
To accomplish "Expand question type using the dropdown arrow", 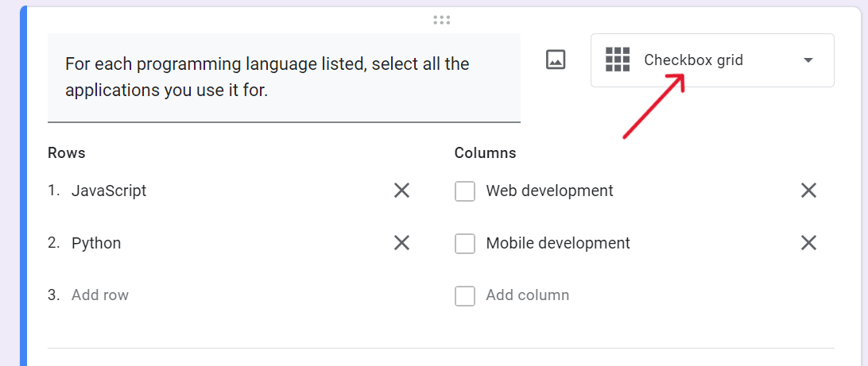I will click(x=808, y=60).
